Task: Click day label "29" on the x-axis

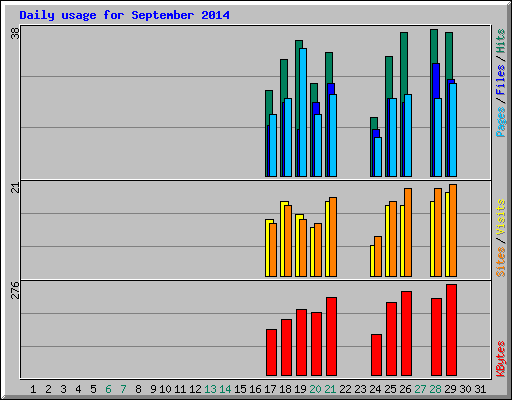Action: pyautogui.click(x=450, y=389)
